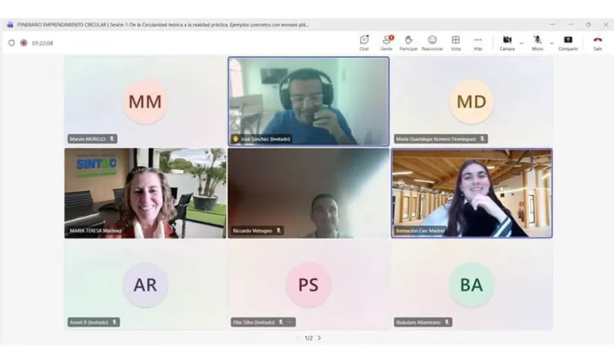Expand microphone options dropdown arrow
This screenshot has width=614, height=364.
[x=552, y=43]
